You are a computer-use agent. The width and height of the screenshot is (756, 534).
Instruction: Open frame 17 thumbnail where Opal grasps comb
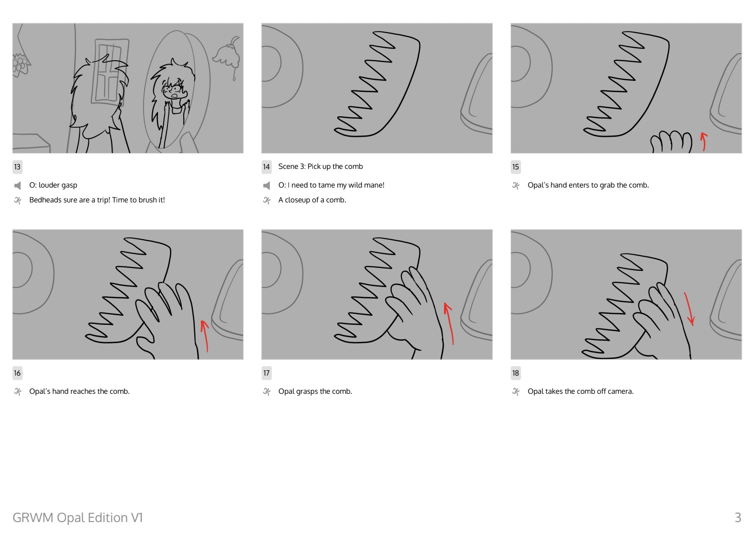coord(377,295)
